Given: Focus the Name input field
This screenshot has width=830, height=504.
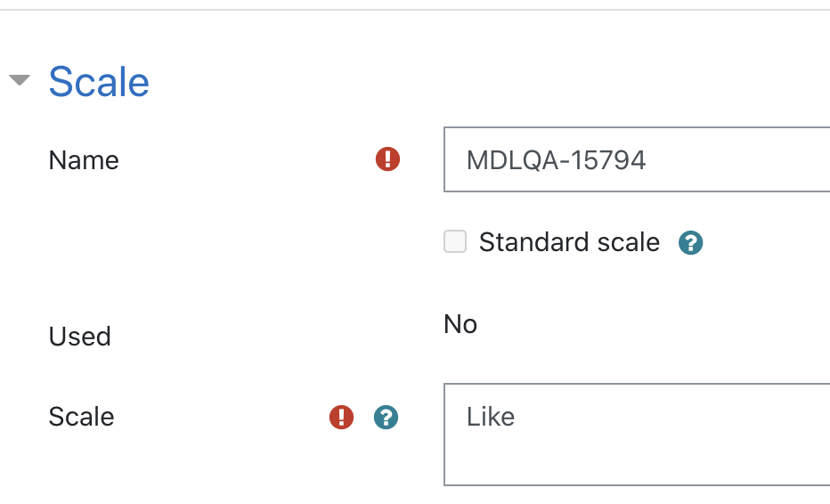Looking at the screenshot, I should point(636,159).
